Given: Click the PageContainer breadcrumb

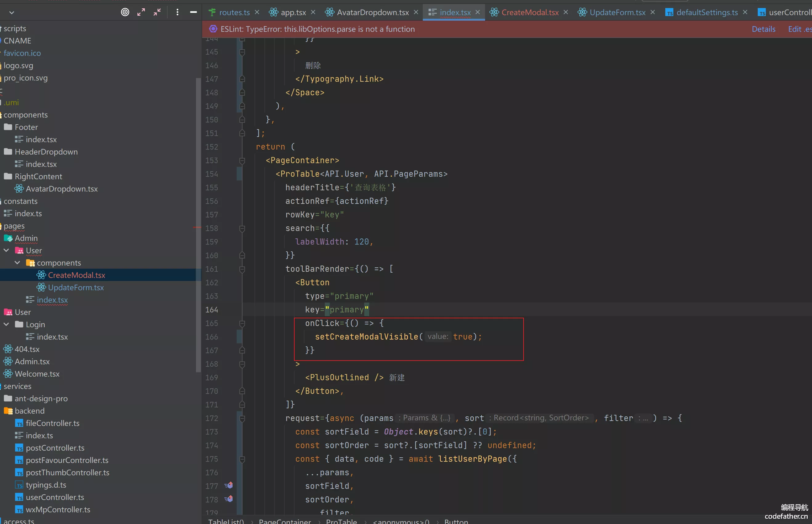Looking at the screenshot, I should point(284,521).
